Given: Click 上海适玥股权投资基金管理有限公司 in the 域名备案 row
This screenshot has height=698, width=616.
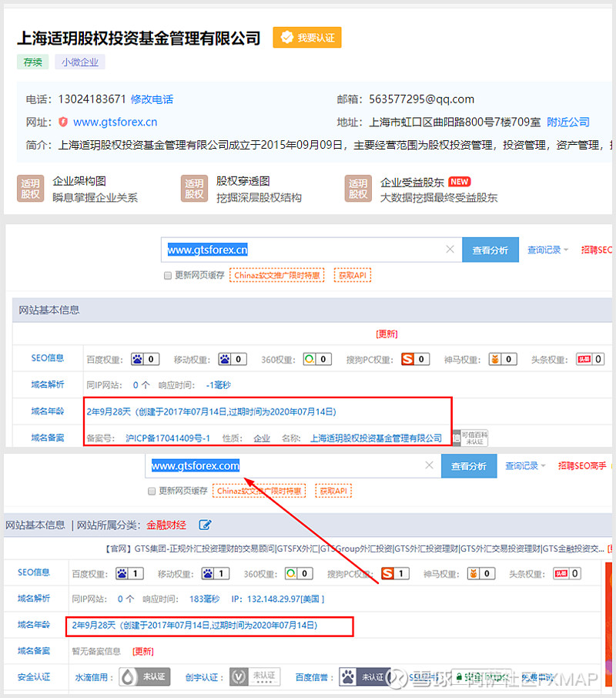Looking at the screenshot, I should [x=377, y=438].
